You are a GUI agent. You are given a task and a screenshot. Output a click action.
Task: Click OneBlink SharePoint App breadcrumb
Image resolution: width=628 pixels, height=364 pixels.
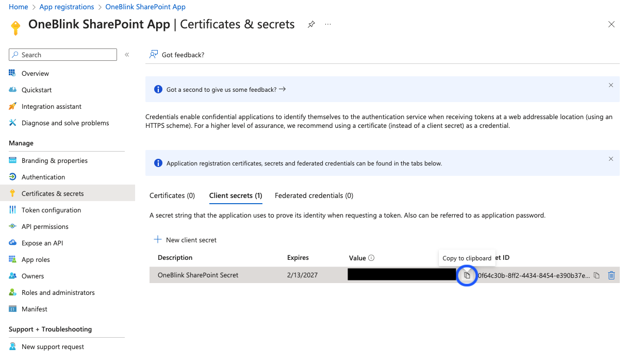tap(145, 7)
